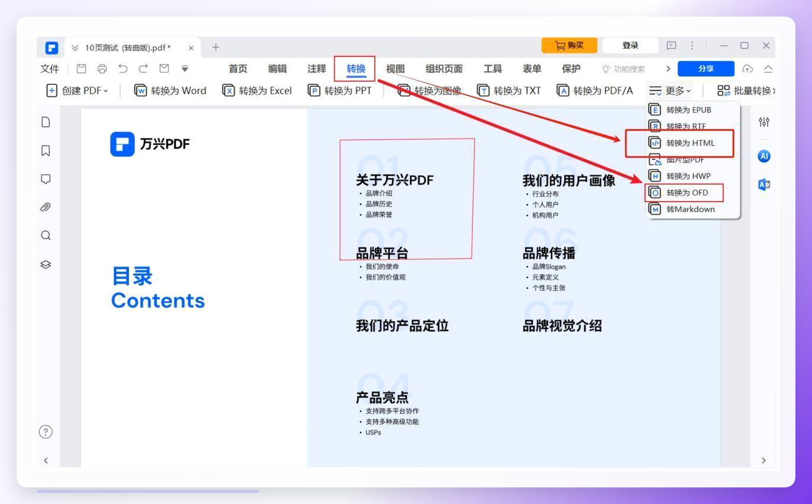Viewport: 812px width, 504px height.
Task: Click 转换为 Excel
Action: pyautogui.click(x=257, y=90)
